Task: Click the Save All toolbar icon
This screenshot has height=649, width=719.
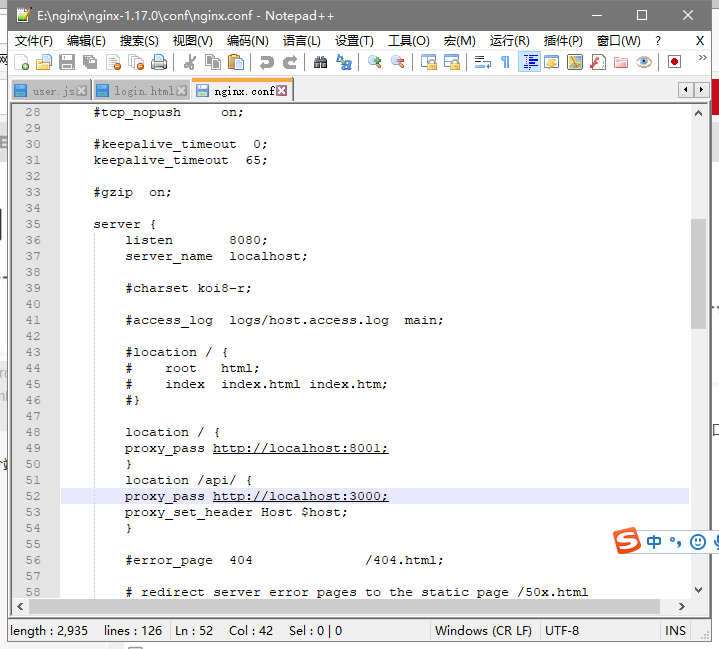Action: click(90, 62)
